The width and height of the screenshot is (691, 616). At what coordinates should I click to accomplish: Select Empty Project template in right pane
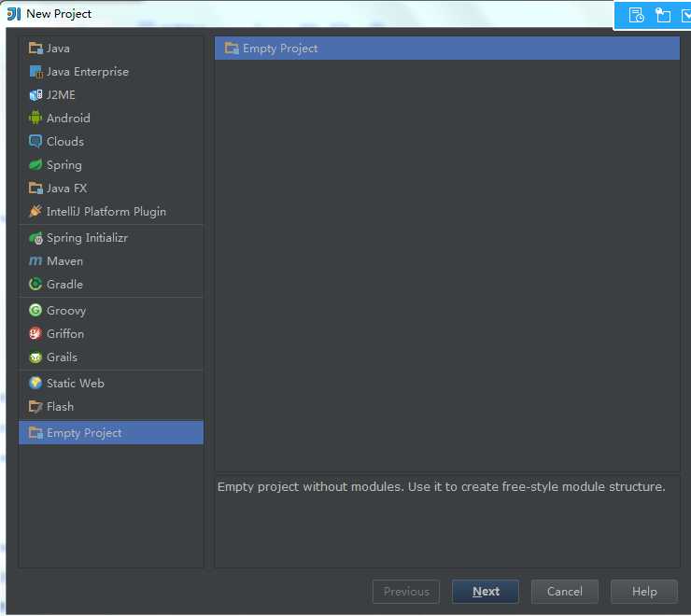447,48
